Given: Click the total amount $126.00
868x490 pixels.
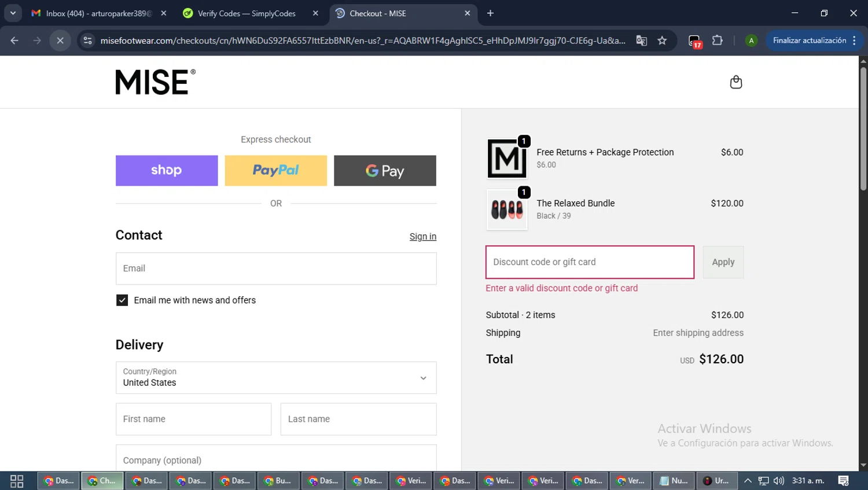Looking at the screenshot, I should click(722, 359).
